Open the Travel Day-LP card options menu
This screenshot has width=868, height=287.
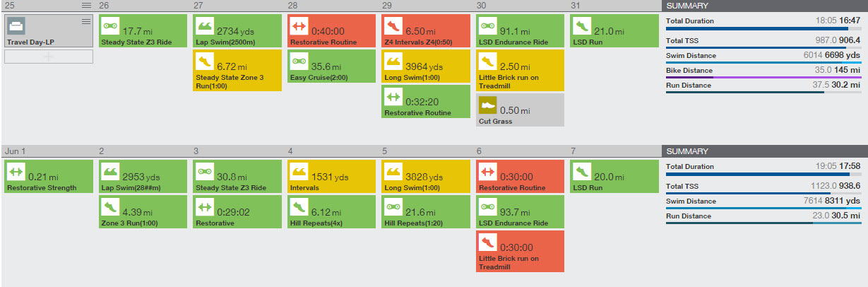86,21
